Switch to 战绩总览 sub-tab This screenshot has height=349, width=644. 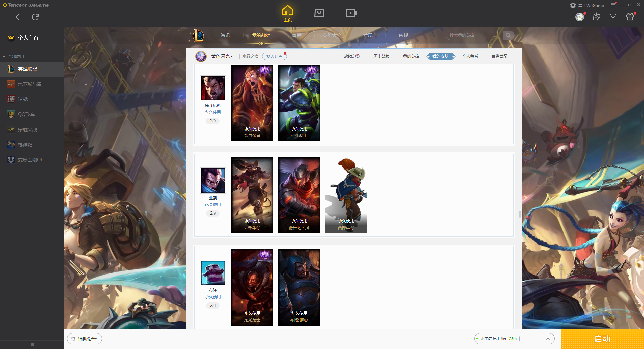pos(352,56)
